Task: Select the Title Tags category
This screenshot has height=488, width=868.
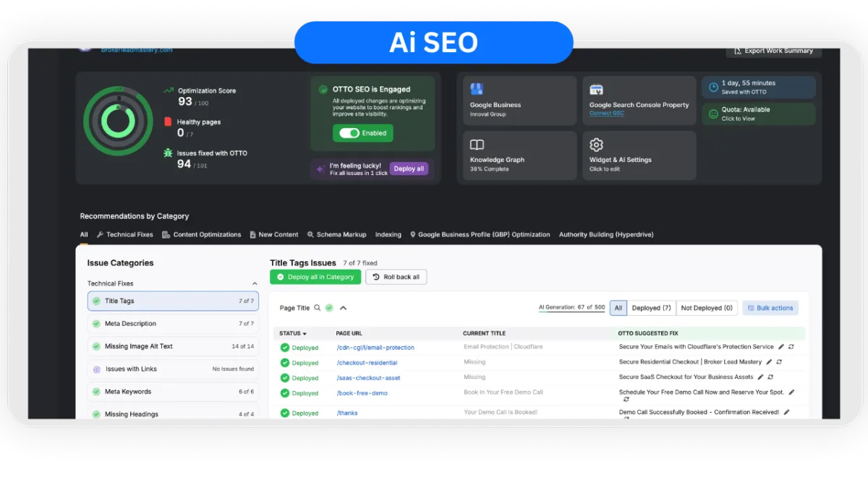Action: coord(173,301)
